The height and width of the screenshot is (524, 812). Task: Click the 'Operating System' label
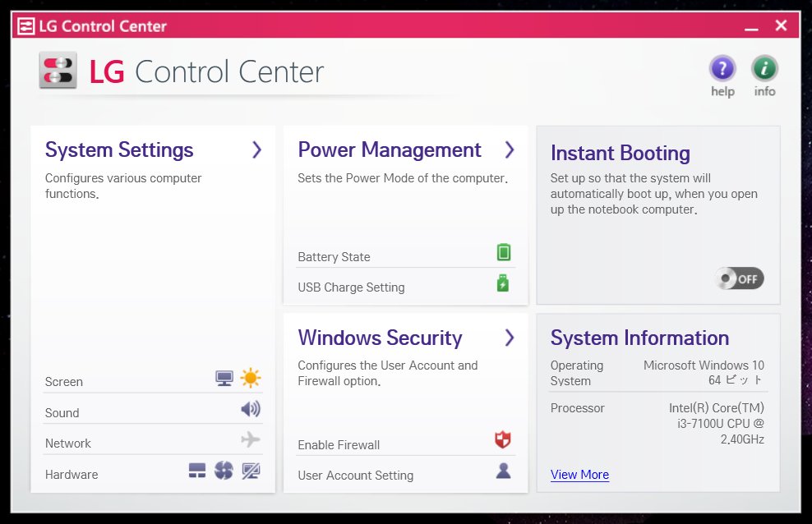(x=577, y=373)
